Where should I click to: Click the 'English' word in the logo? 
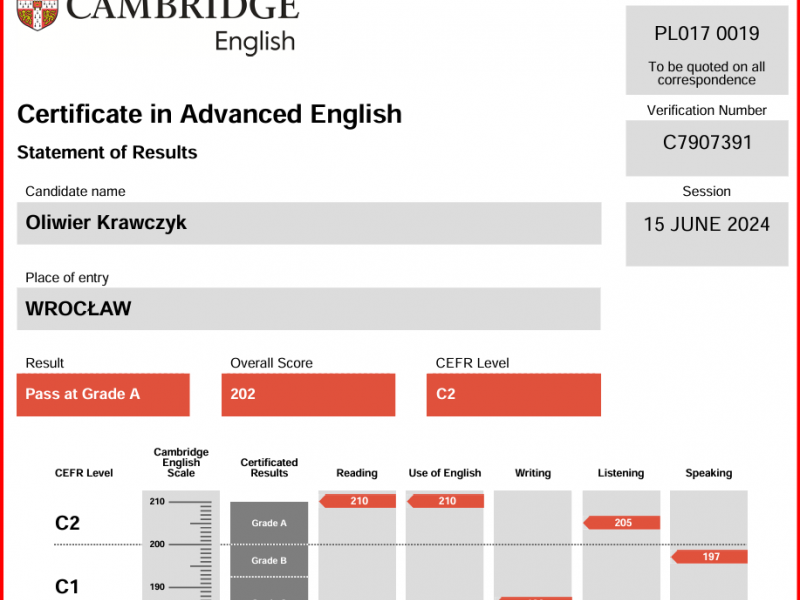tap(255, 42)
